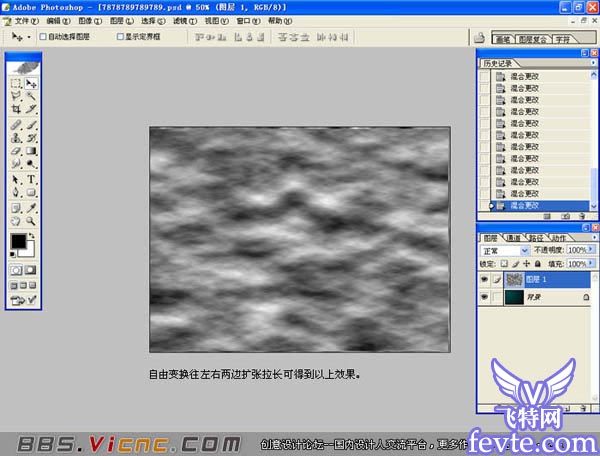Click the black foreground color swatch

point(18,242)
